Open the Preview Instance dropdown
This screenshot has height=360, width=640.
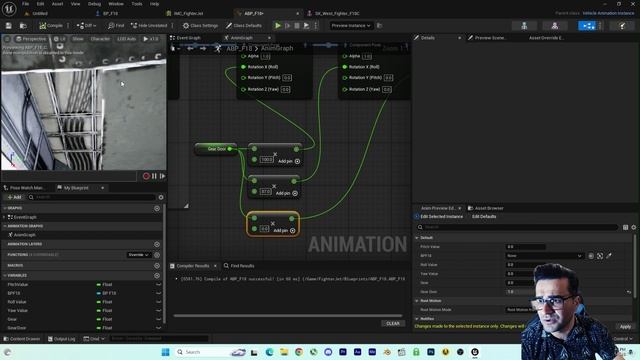tap(351, 25)
